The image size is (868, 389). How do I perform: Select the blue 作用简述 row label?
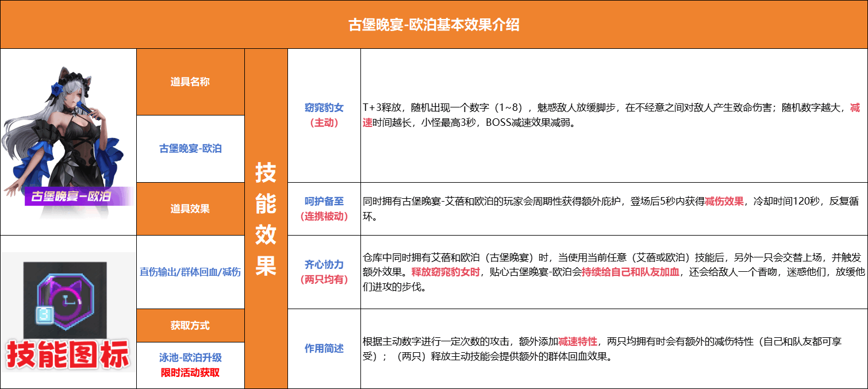click(324, 348)
